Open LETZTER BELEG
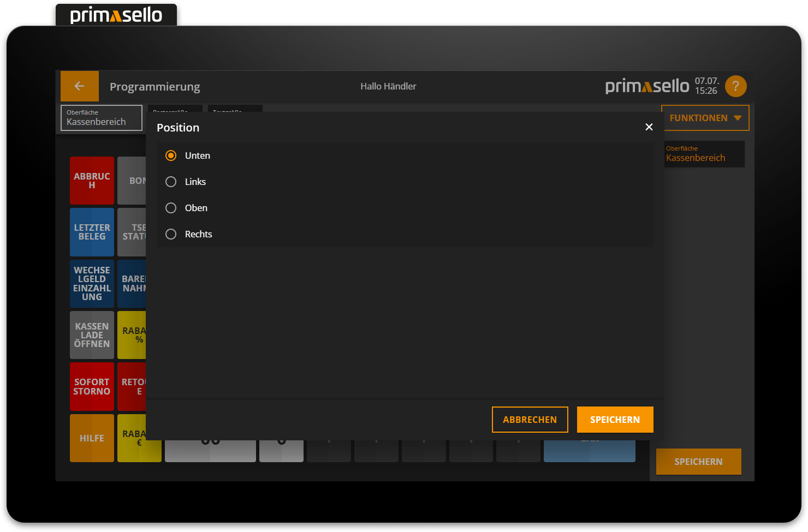This screenshot has height=532, width=808. coord(92,232)
